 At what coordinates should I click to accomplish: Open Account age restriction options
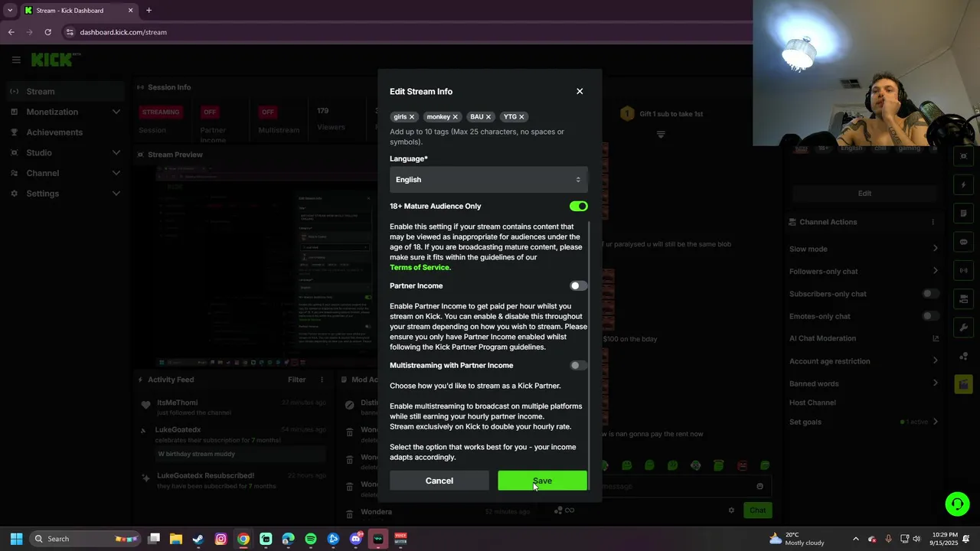click(x=864, y=361)
